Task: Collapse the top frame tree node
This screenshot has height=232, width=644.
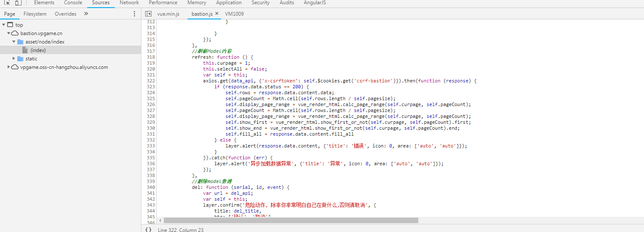Action: coord(3,25)
